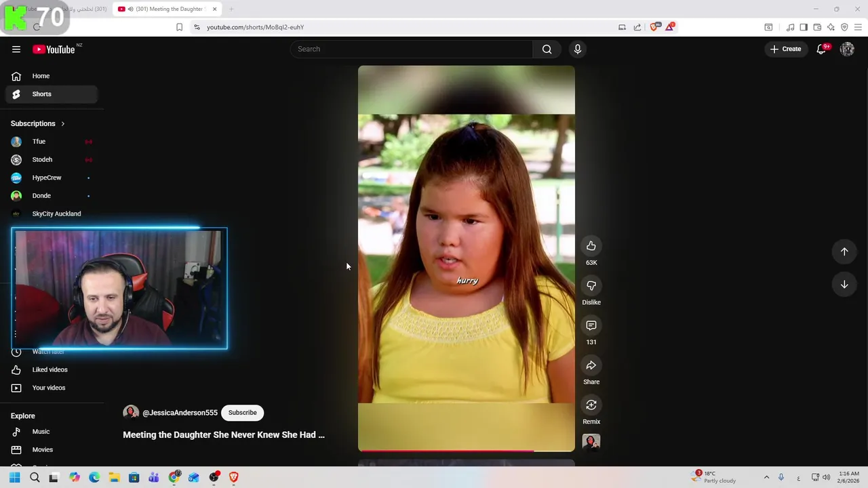The image size is (868, 488).
Task: Click the browser address bar URL
Action: click(x=255, y=27)
